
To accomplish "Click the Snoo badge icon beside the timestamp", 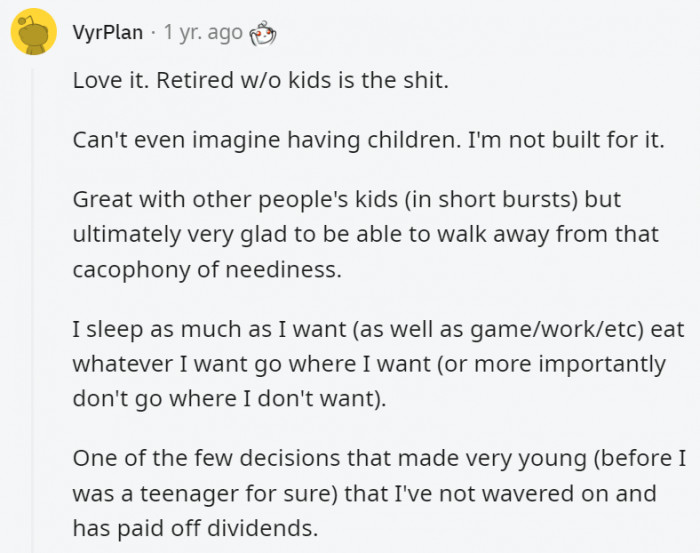I will point(263,33).
